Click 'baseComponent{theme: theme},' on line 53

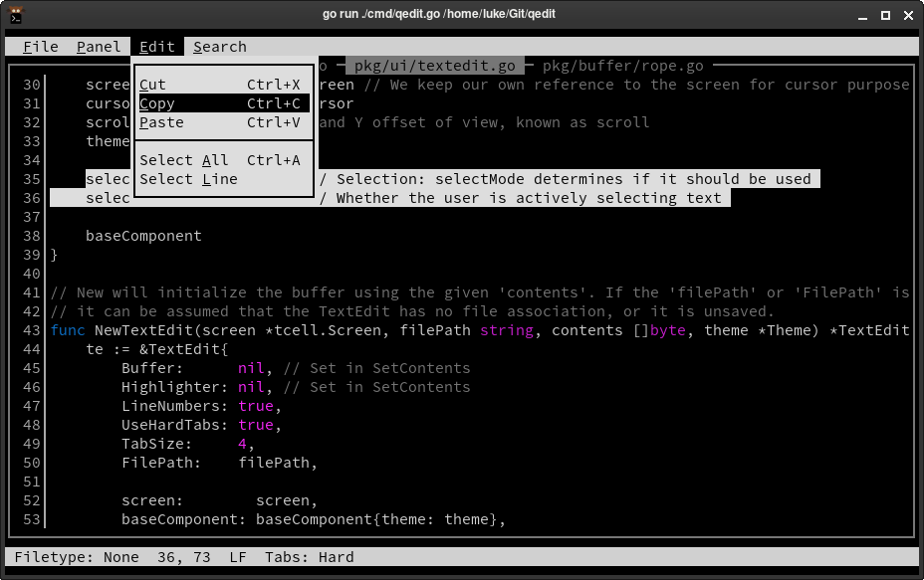[x=380, y=519]
